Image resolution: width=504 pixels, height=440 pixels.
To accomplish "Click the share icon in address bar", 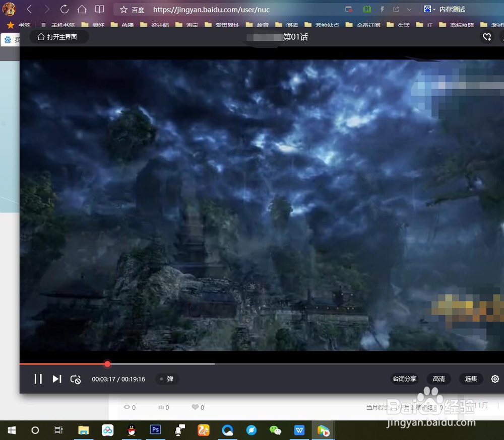I will [396, 10].
